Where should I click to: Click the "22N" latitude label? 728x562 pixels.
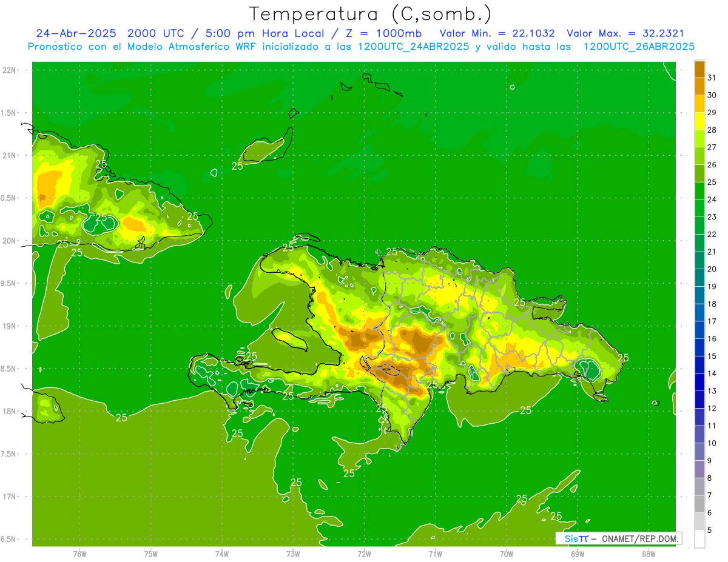9,70
